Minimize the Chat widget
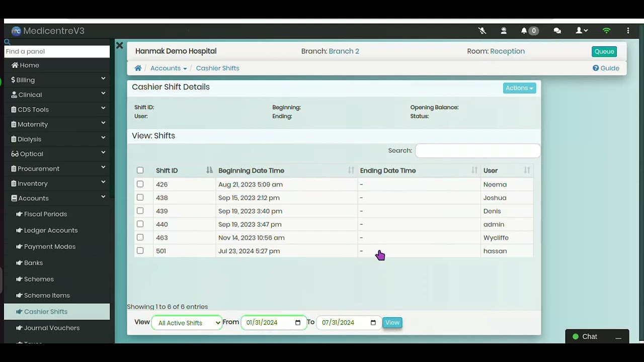Viewport: 644px width, 362px height. pyautogui.click(x=618, y=337)
